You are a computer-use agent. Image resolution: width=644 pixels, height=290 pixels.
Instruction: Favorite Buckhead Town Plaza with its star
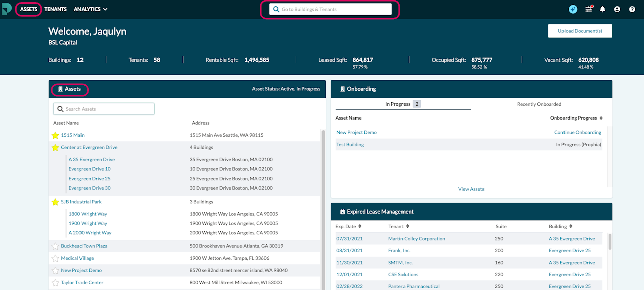(x=55, y=246)
